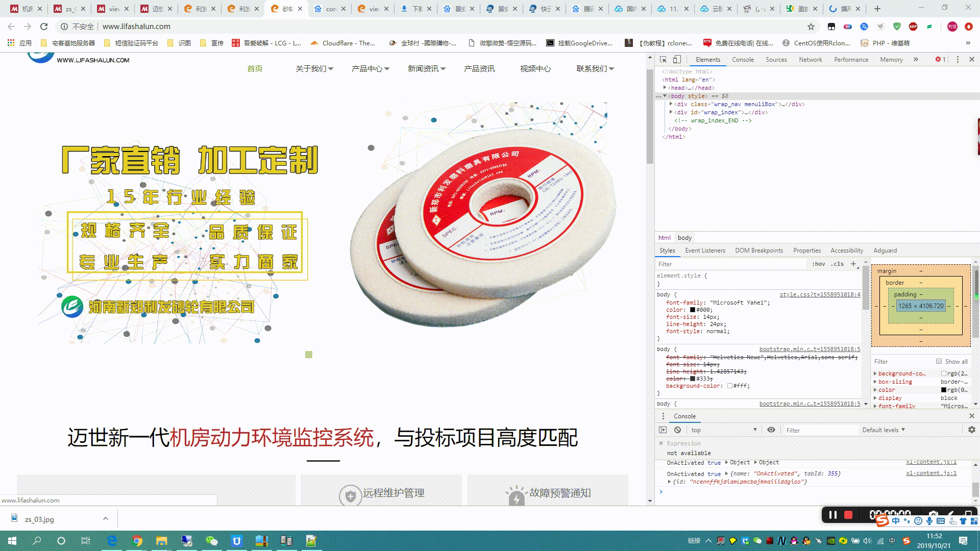This screenshot has width=980, height=551.
Task: Click the computed color rgb swatch
Action: click(x=944, y=390)
